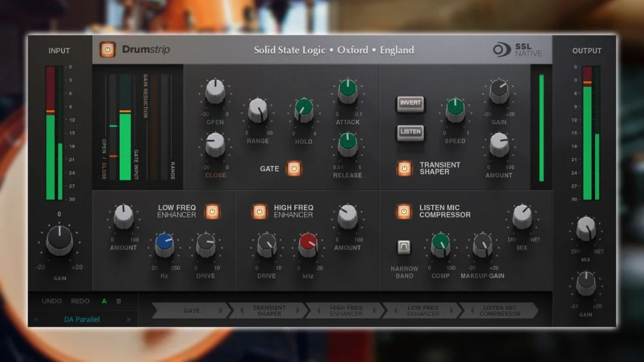
Task: Go to the next preset using right arrow
Action: click(129, 319)
